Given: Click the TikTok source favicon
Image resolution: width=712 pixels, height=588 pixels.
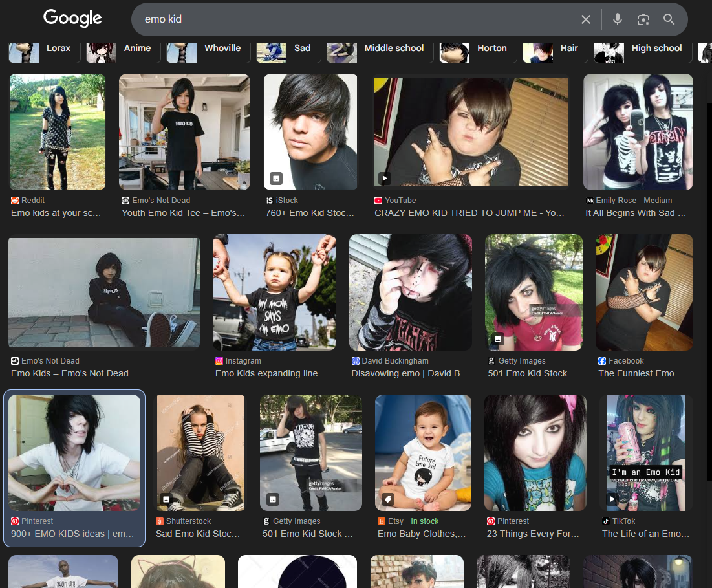Looking at the screenshot, I should pyautogui.click(x=606, y=521).
